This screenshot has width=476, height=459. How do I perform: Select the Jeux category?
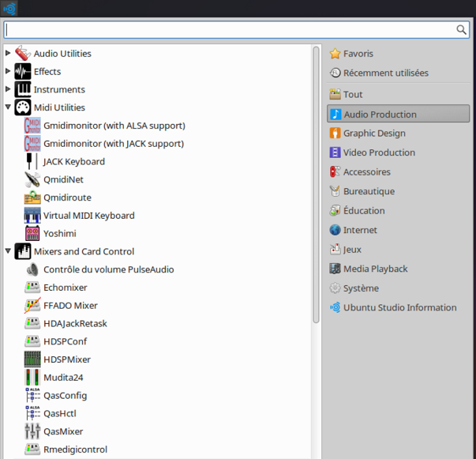pos(399,250)
